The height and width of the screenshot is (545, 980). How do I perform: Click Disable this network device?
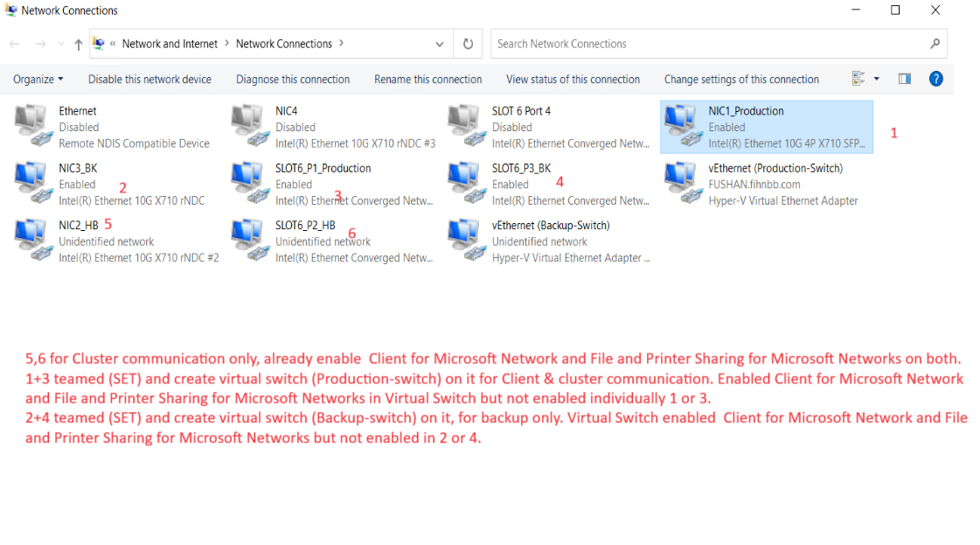[x=149, y=80]
